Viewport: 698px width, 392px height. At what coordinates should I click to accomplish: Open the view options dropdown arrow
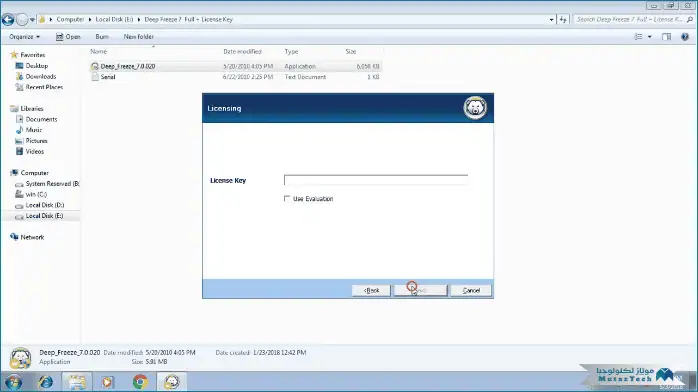(649, 37)
